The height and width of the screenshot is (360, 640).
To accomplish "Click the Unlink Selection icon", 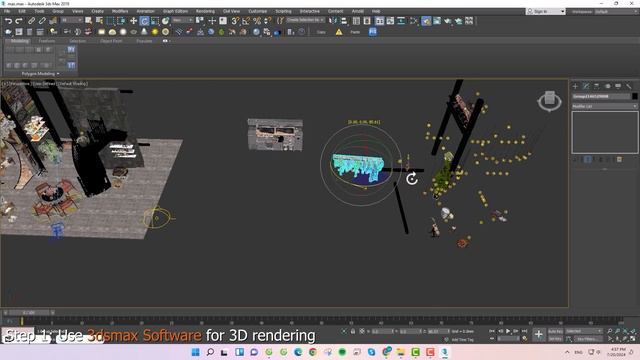I will point(42,21).
